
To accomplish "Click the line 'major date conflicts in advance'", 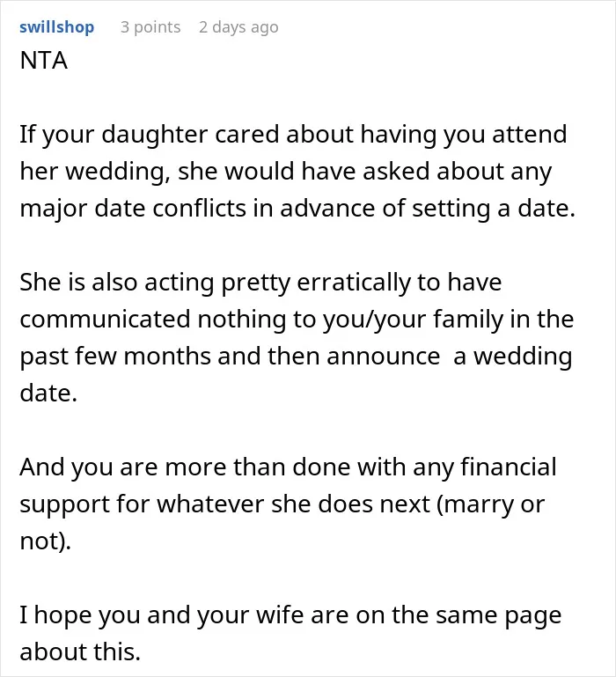I will coord(297,209).
